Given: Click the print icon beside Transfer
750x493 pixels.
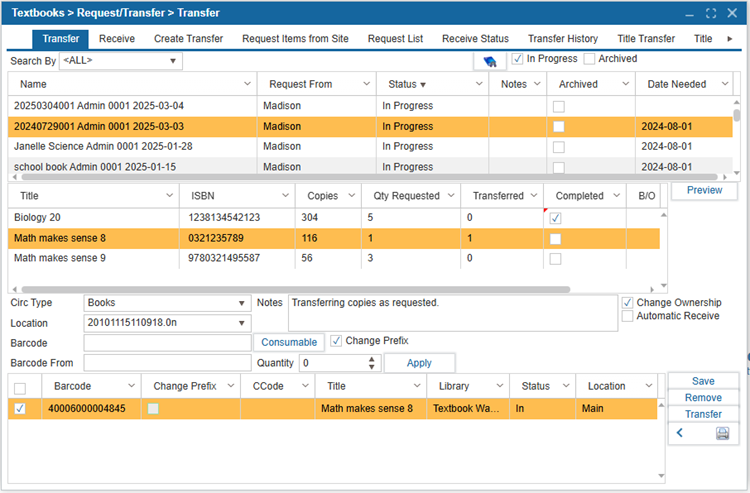Looking at the screenshot, I should pyautogui.click(x=722, y=433).
